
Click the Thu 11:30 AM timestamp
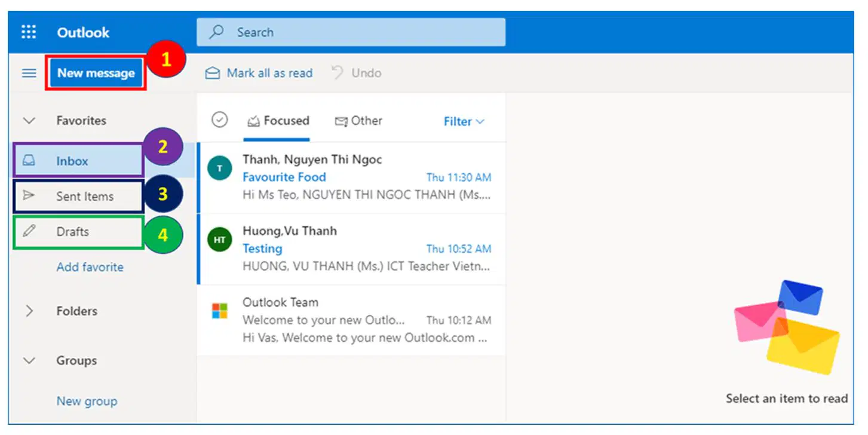coord(459,177)
